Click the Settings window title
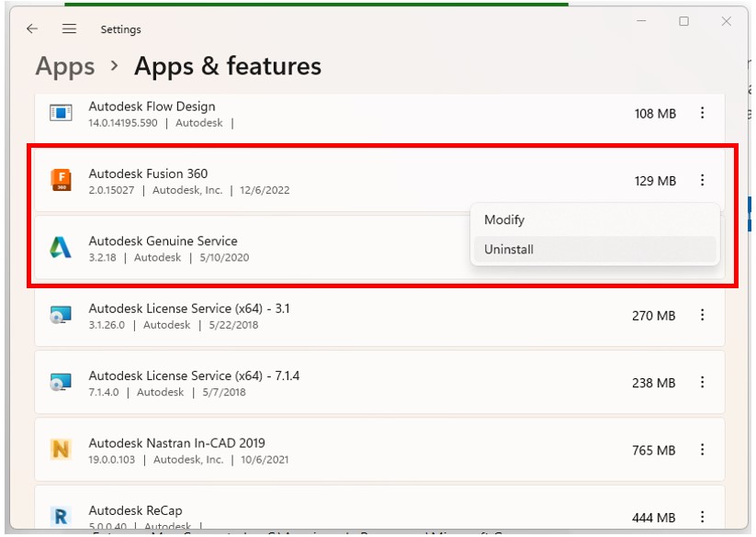This screenshot has height=537, width=756. (x=120, y=29)
